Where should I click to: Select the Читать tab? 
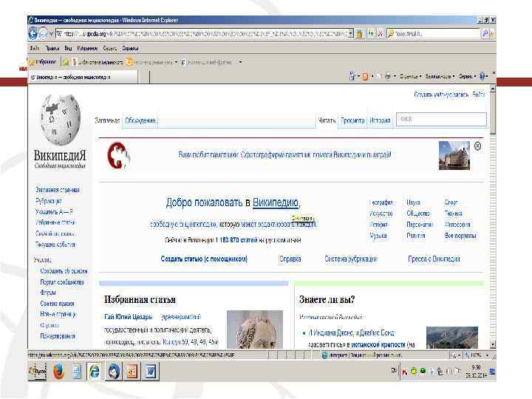click(x=327, y=120)
